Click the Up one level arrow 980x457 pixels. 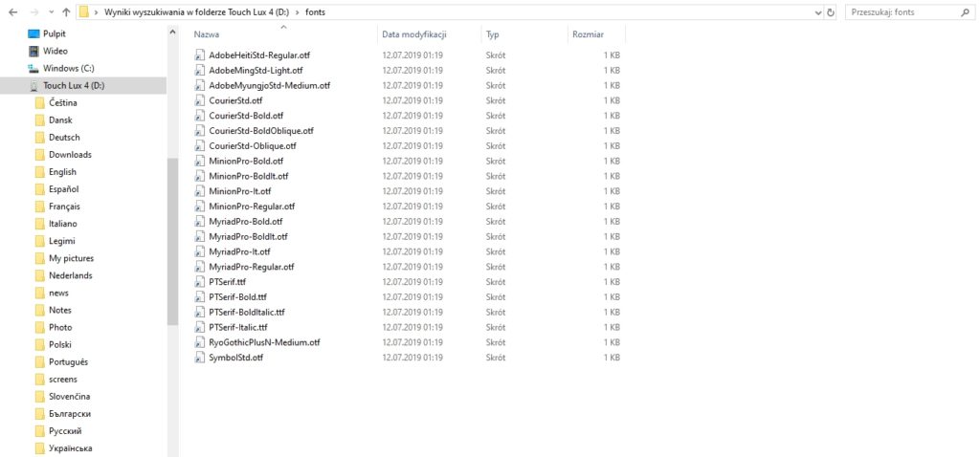[x=65, y=12]
